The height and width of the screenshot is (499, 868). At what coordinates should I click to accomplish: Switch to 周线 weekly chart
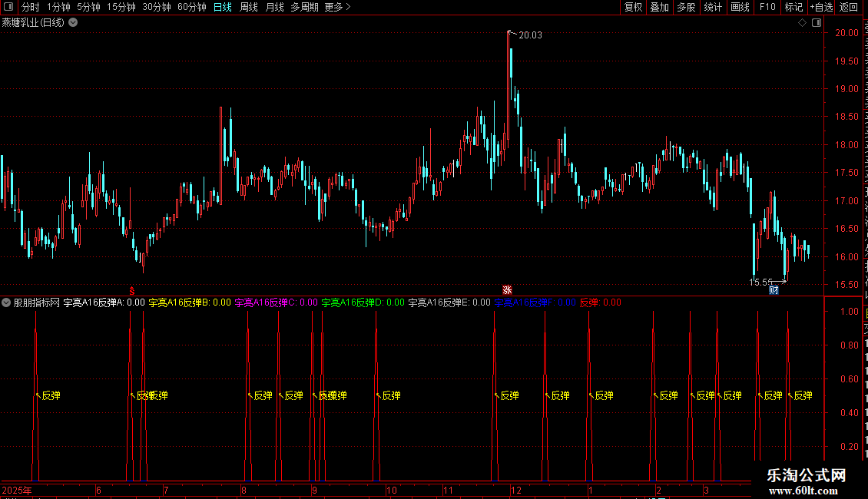(249, 7)
